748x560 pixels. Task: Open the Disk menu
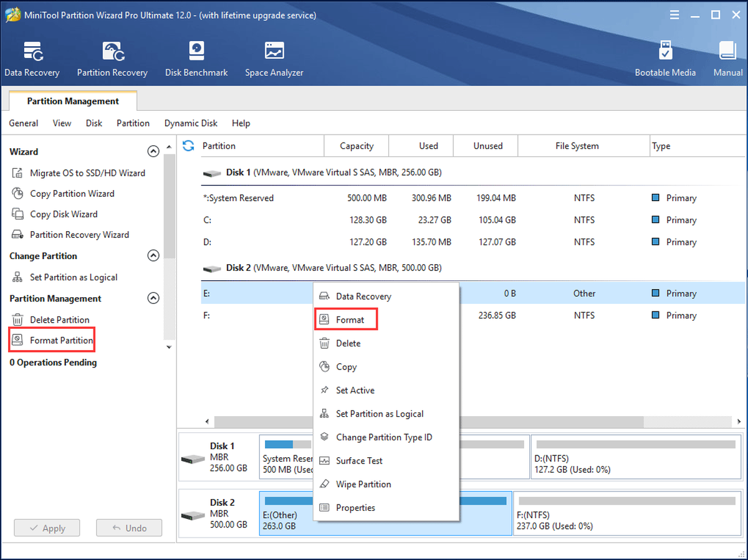pyautogui.click(x=94, y=123)
